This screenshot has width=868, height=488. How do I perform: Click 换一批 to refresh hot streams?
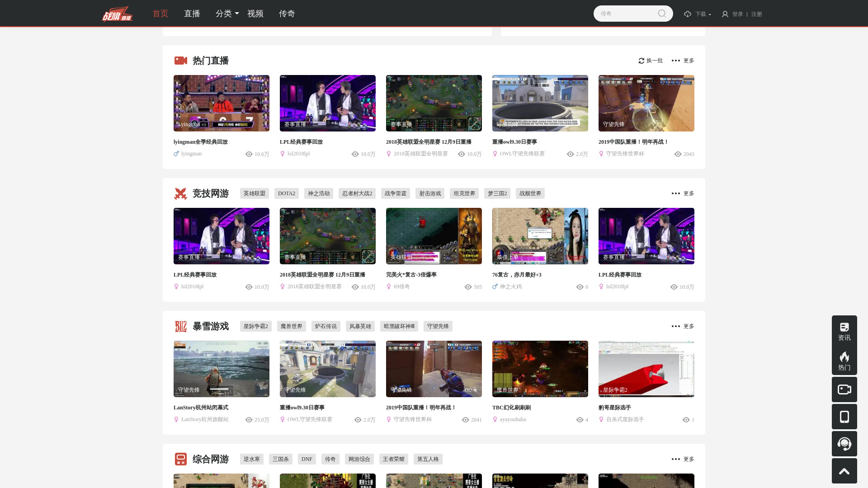(651, 61)
